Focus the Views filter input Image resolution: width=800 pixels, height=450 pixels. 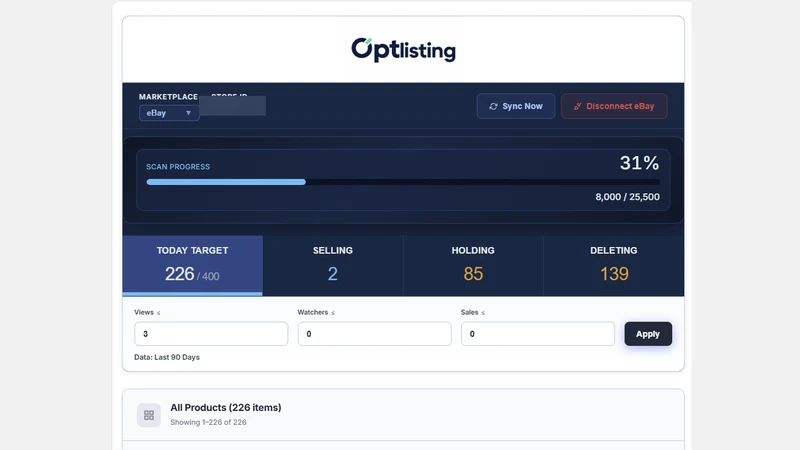(x=211, y=334)
